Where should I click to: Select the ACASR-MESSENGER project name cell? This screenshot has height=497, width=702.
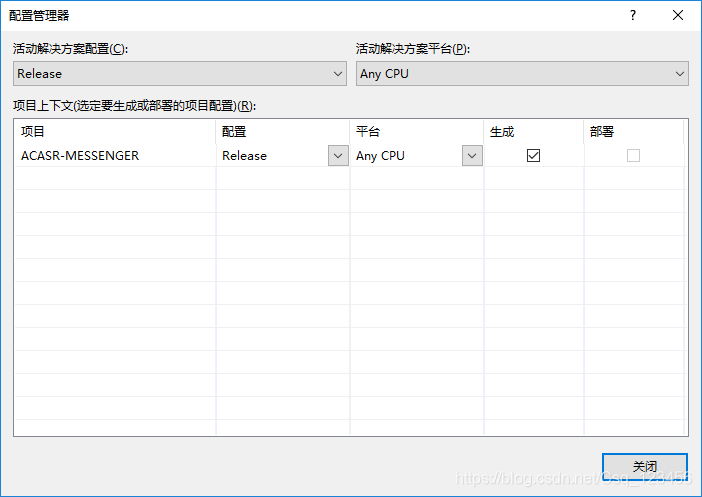click(x=116, y=155)
